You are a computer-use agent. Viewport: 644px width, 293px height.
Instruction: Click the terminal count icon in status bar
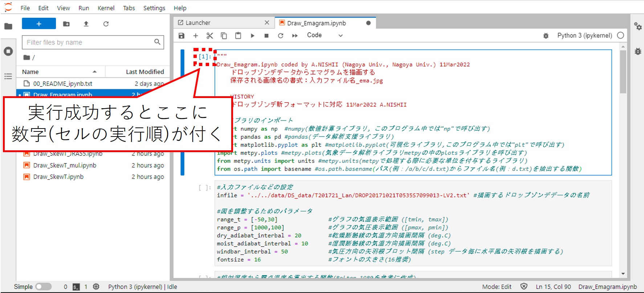(x=76, y=286)
